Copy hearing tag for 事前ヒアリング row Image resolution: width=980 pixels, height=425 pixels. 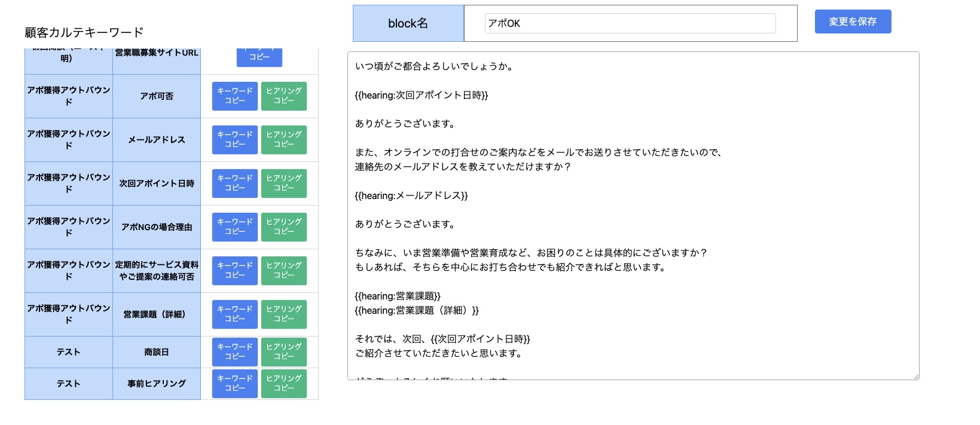(x=283, y=384)
